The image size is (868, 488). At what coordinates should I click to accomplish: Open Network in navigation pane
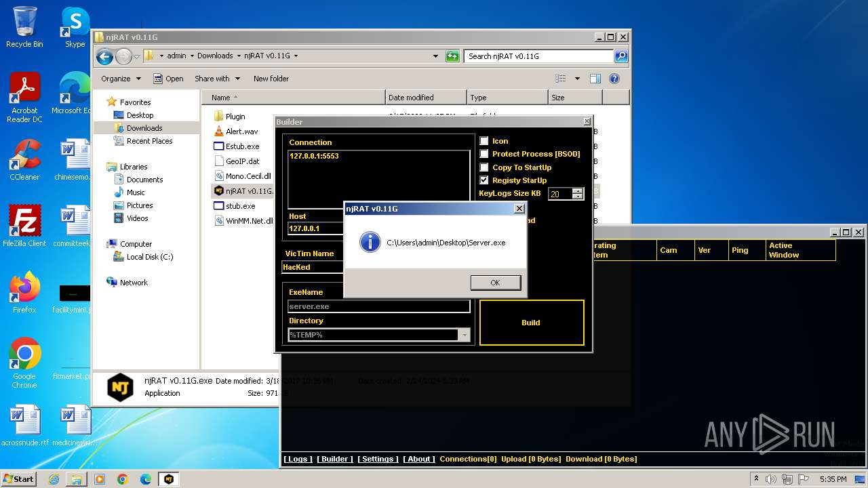[127, 283]
